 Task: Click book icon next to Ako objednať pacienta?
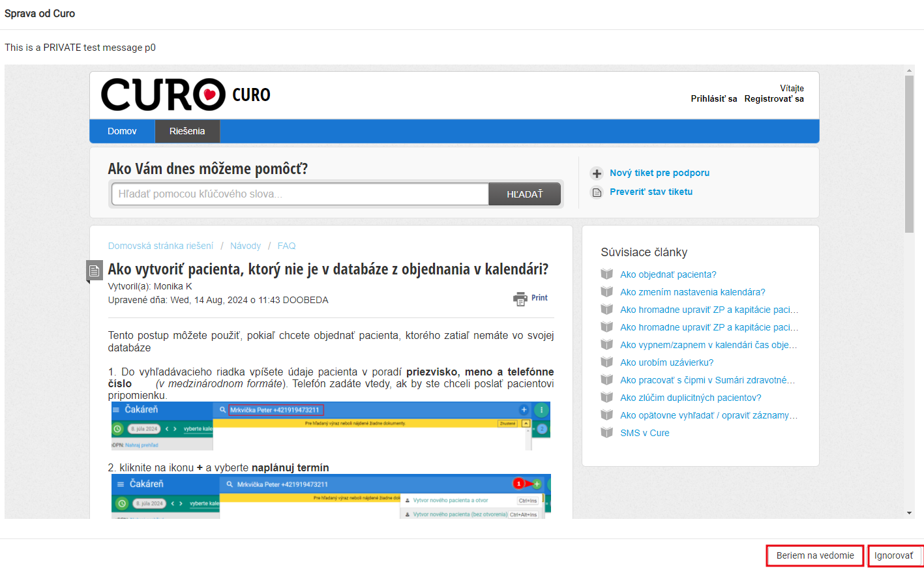point(607,274)
